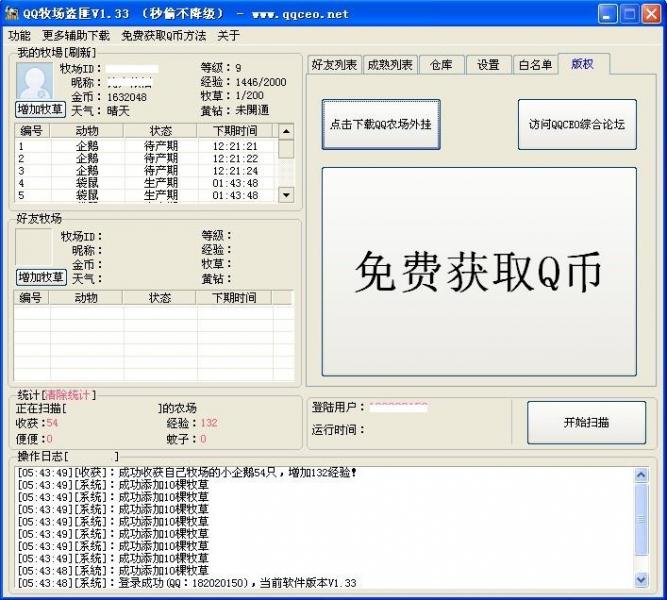Select row 3 企鹅 with time 12:21:24

(147, 171)
